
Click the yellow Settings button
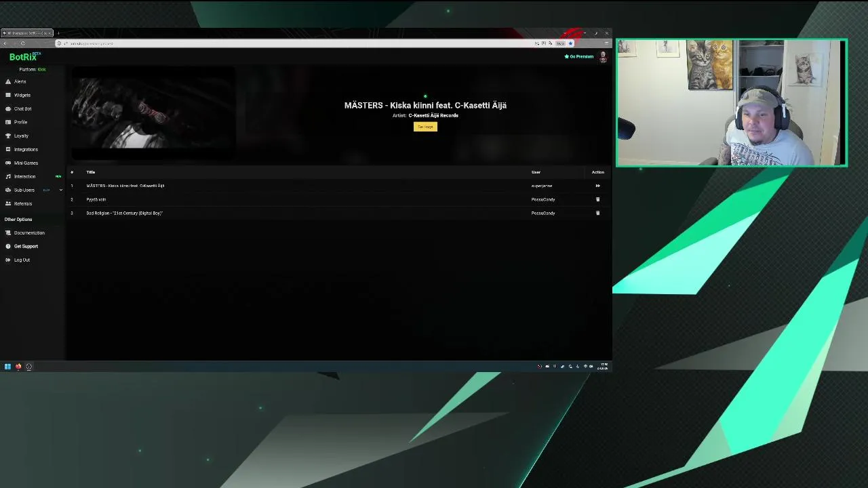pos(425,127)
